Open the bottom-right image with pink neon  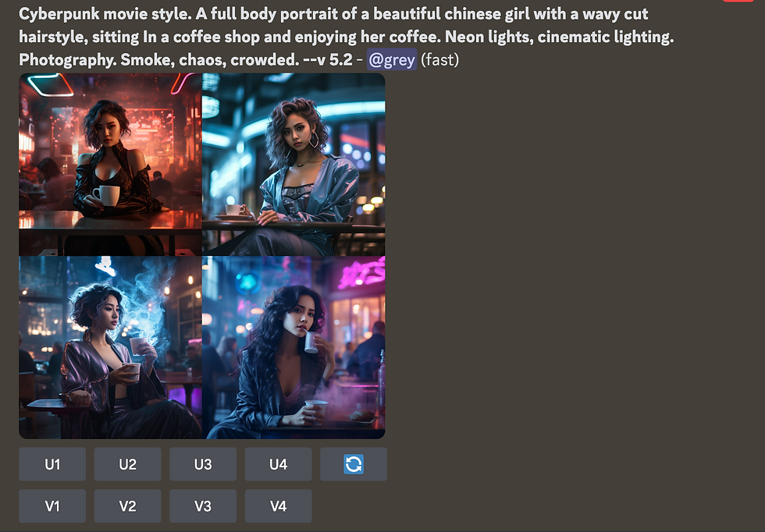click(x=294, y=348)
